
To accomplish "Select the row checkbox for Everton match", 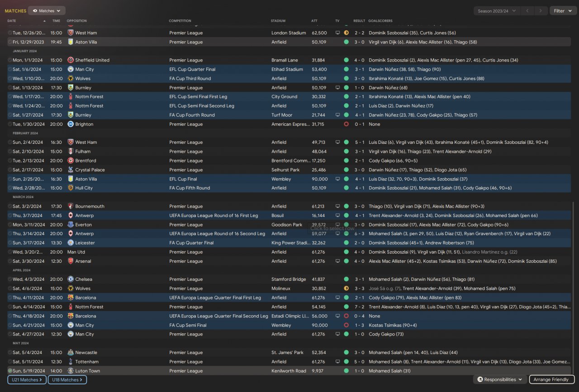I will click(x=10, y=225).
